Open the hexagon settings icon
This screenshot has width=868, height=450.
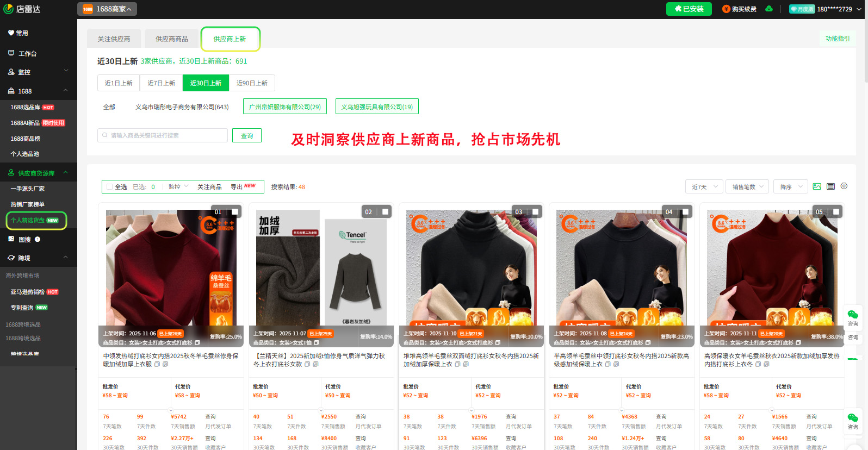point(844,186)
